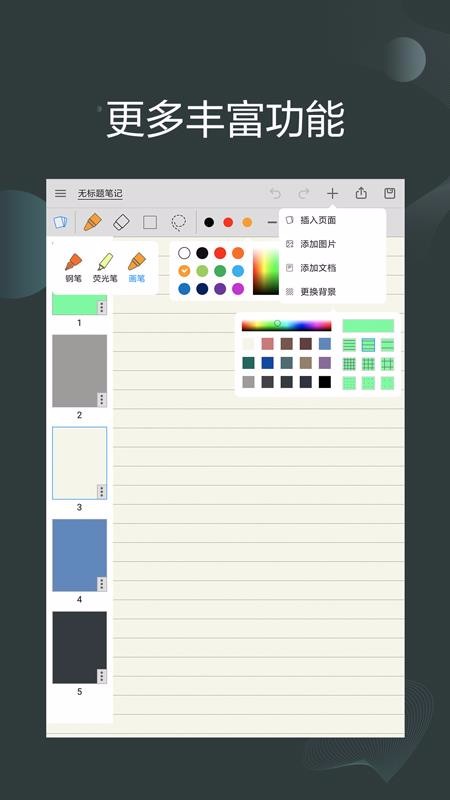Select the 钢笔 fountain pen option
The height and width of the screenshot is (800, 450).
click(73, 267)
